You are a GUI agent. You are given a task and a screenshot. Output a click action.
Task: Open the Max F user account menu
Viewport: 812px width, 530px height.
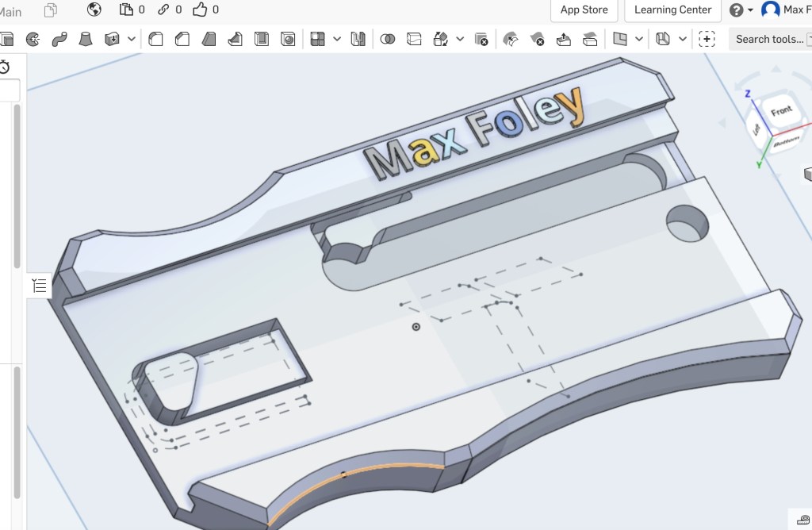(785, 10)
